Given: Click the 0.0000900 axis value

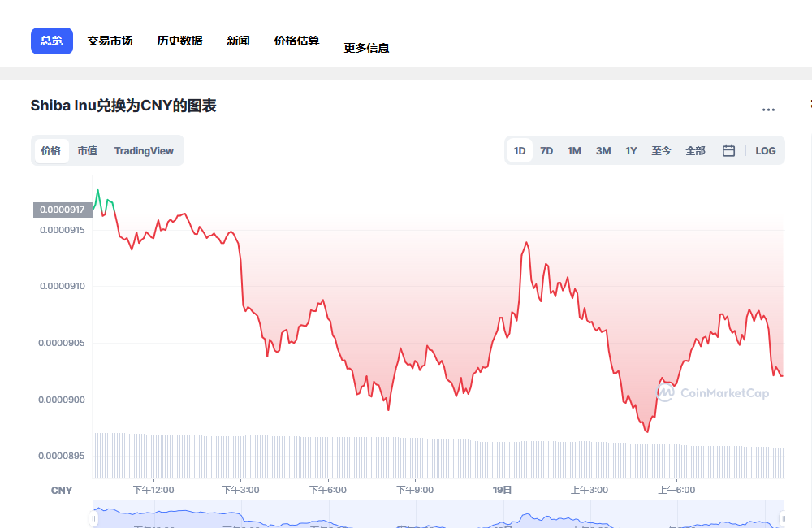Looking at the screenshot, I should [x=62, y=400].
